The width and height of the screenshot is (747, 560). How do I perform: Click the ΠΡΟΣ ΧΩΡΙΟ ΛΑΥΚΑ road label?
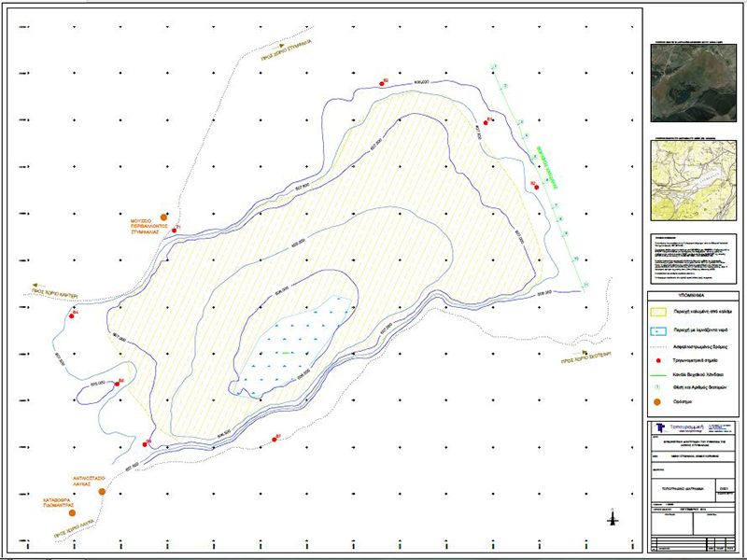(x=74, y=529)
